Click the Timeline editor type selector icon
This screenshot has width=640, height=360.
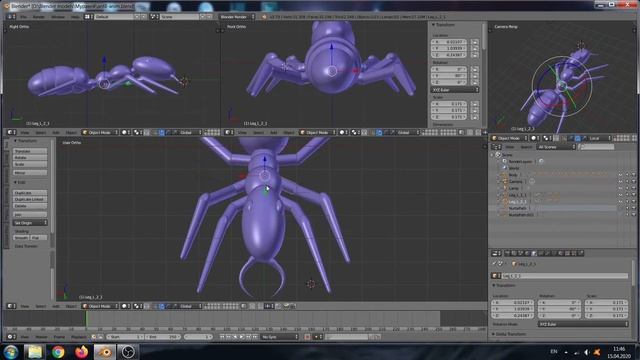[11, 337]
